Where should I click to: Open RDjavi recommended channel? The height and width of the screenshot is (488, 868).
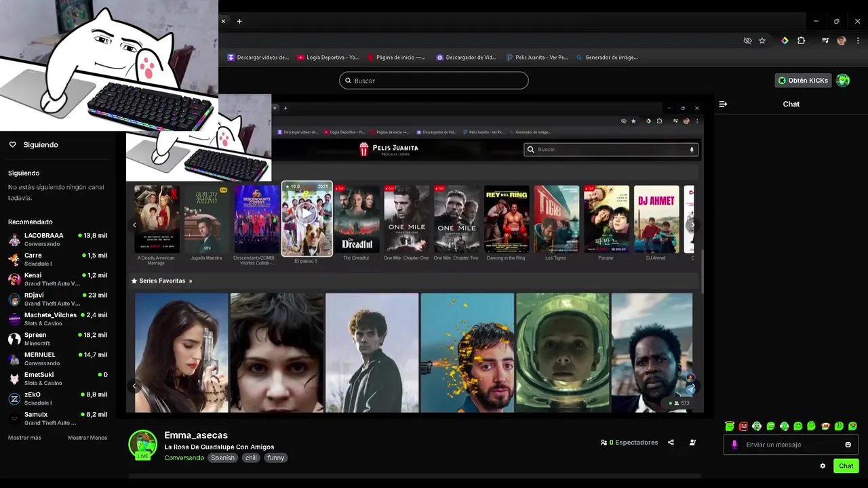(x=58, y=299)
